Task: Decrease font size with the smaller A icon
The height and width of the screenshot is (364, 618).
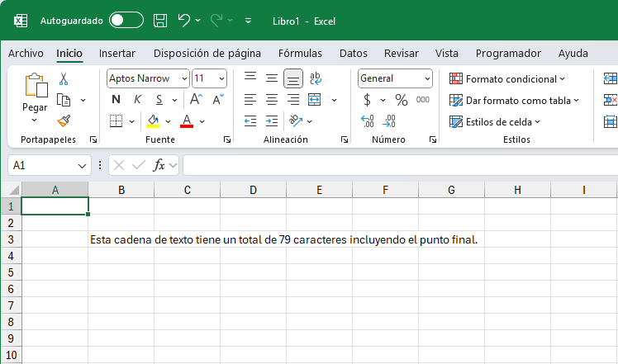Action: click(218, 99)
